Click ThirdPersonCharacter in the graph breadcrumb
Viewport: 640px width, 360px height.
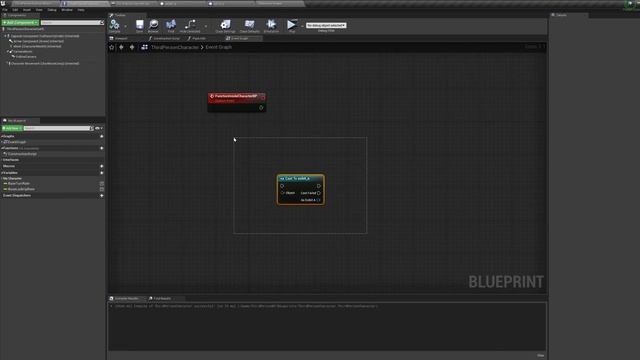tap(175, 47)
